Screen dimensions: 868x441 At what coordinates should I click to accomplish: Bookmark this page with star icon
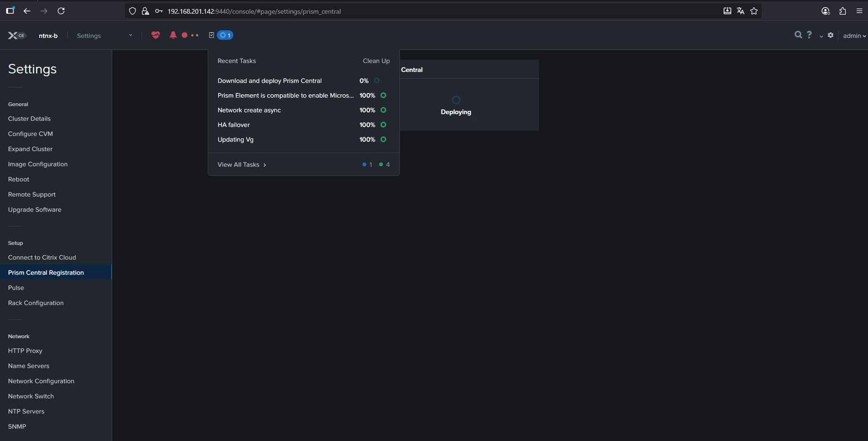(x=754, y=11)
